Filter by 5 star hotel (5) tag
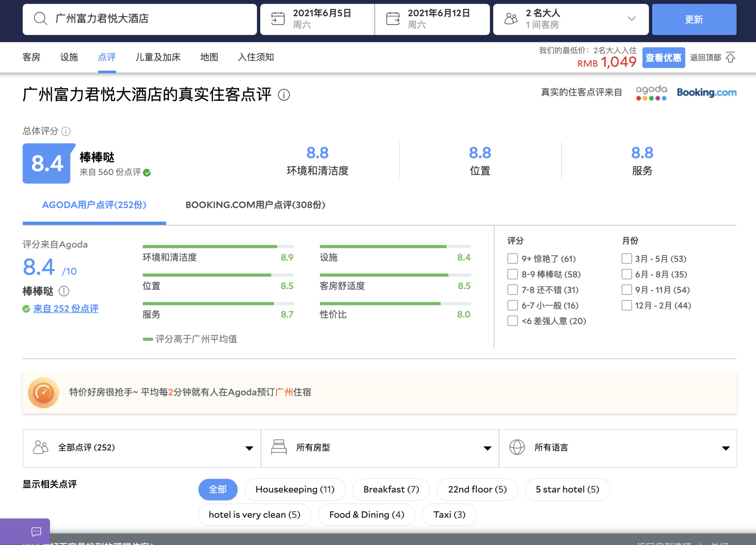 [567, 489]
